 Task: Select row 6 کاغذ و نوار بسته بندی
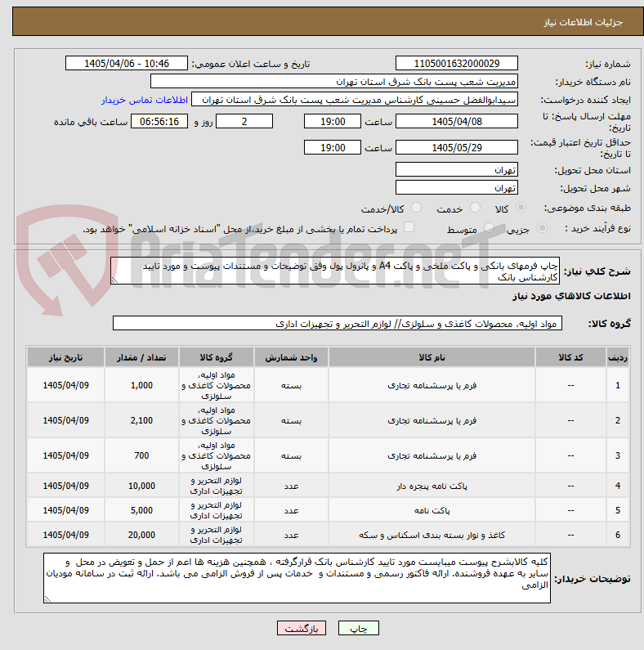point(329,535)
